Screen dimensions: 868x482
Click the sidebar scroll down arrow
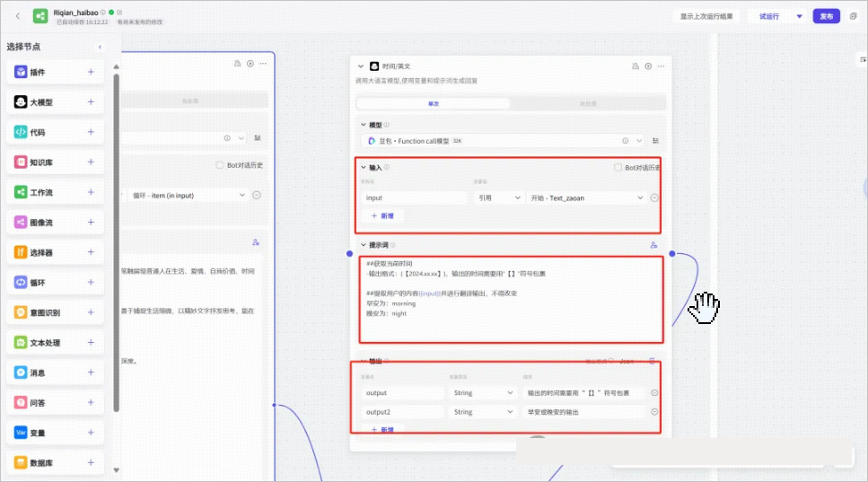[x=117, y=469]
